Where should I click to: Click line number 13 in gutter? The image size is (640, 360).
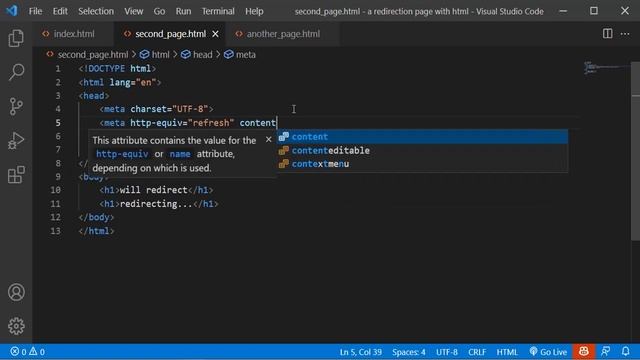click(x=56, y=231)
